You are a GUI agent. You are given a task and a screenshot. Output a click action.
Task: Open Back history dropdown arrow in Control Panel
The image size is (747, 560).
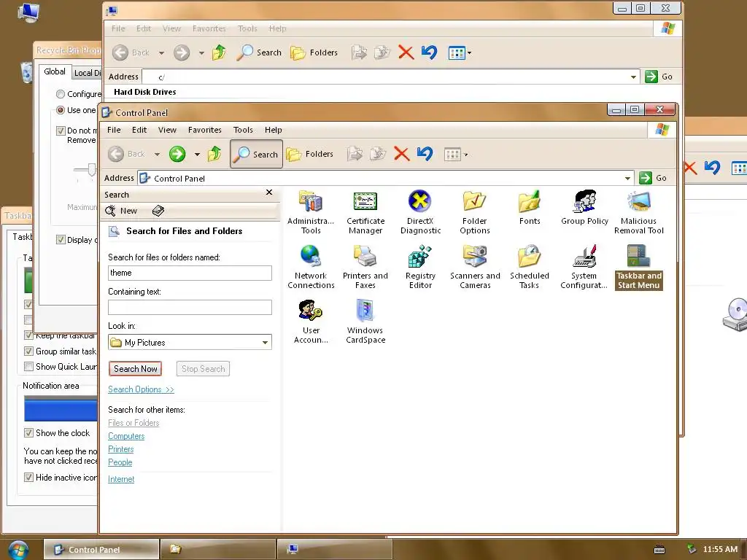pyautogui.click(x=158, y=155)
